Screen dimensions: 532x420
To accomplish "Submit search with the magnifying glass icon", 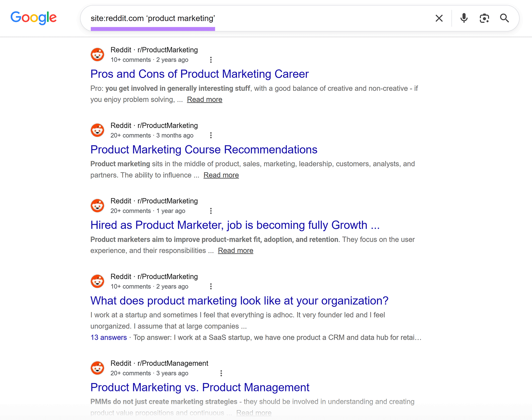I will point(504,18).
